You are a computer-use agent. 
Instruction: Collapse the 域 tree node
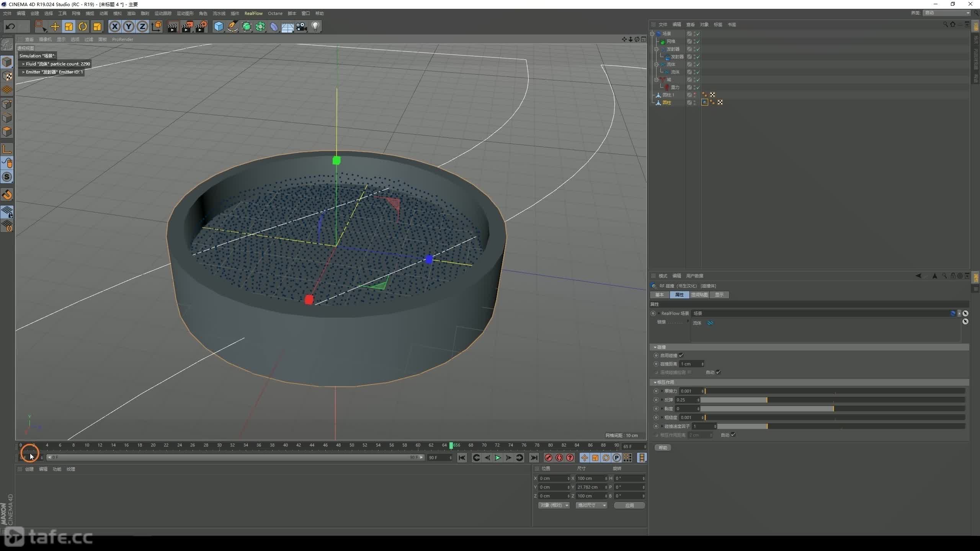tap(657, 80)
